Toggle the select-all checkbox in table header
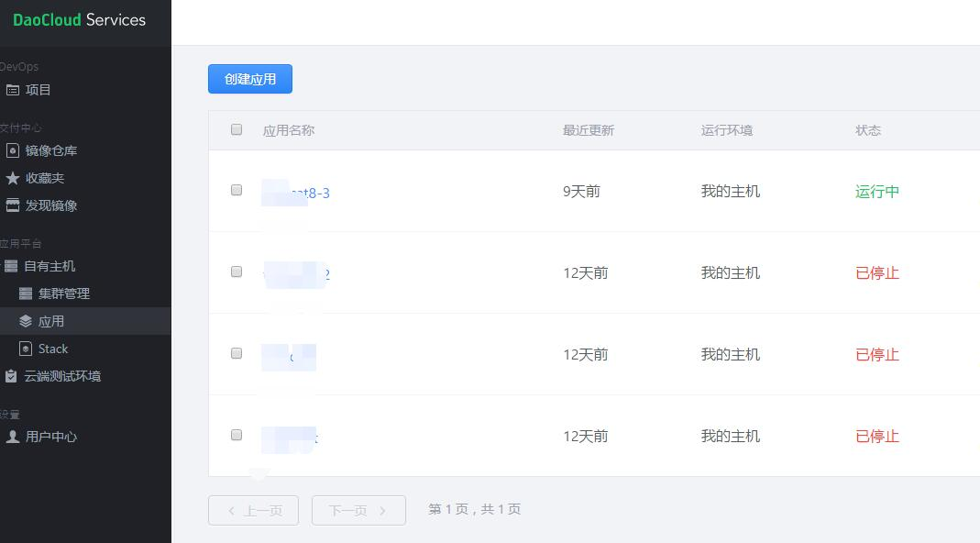This screenshot has height=543, width=980. point(237,129)
